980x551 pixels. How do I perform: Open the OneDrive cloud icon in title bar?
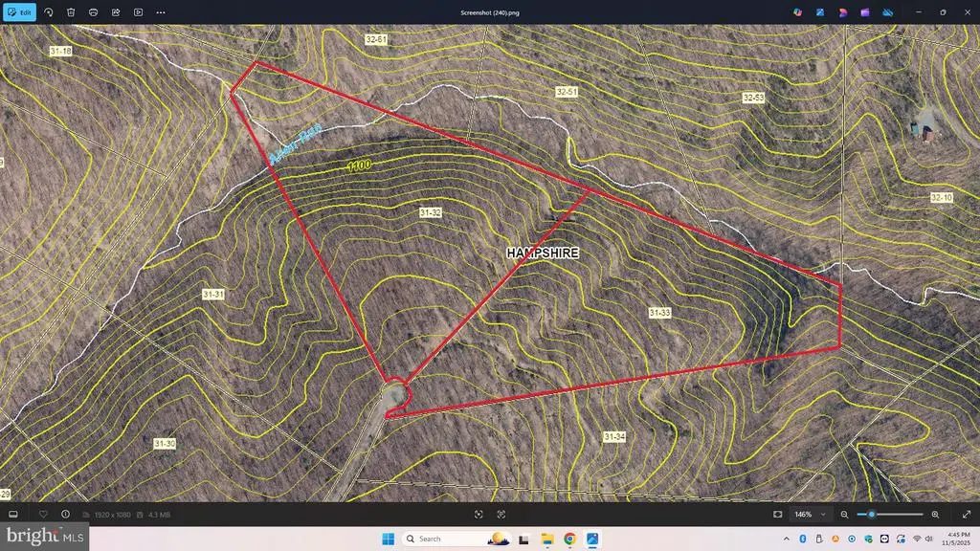pyautogui.click(x=886, y=12)
